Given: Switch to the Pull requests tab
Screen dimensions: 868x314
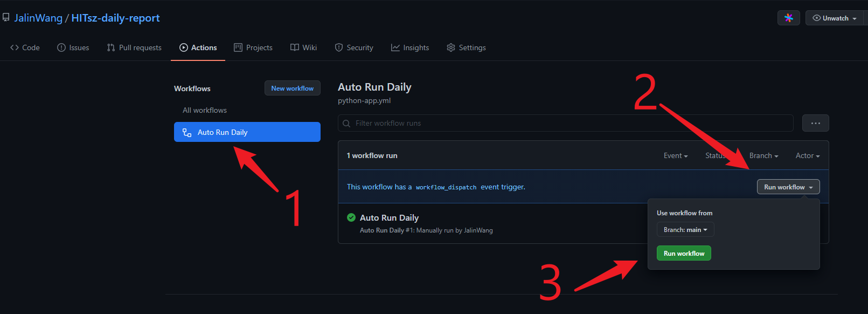Looking at the screenshot, I should [134, 47].
